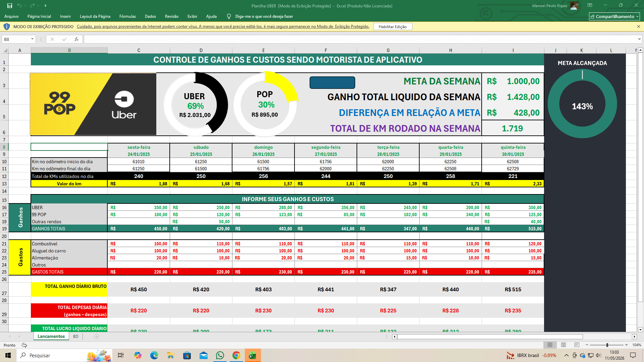Image resolution: width=644 pixels, height=362 pixels.
Task: Click the Redo arrow in the title bar
Action: click(x=33, y=6)
